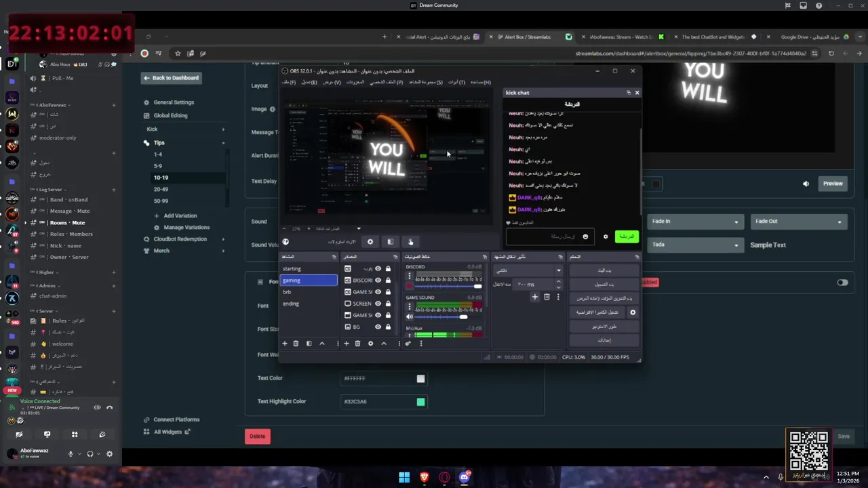
Task: Open advanced audio properties gears icon
Action: click(408, 344)
